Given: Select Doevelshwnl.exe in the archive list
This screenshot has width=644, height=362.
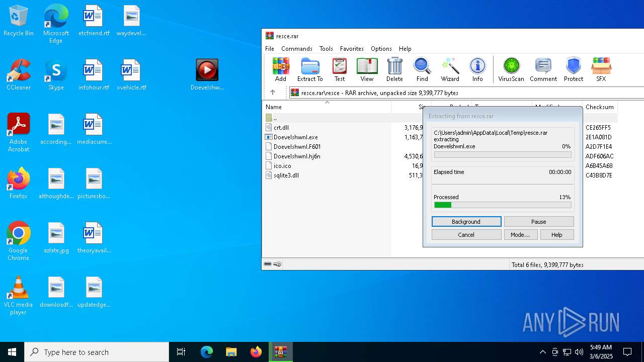Looking at the screenshot, I should (296, 137).
